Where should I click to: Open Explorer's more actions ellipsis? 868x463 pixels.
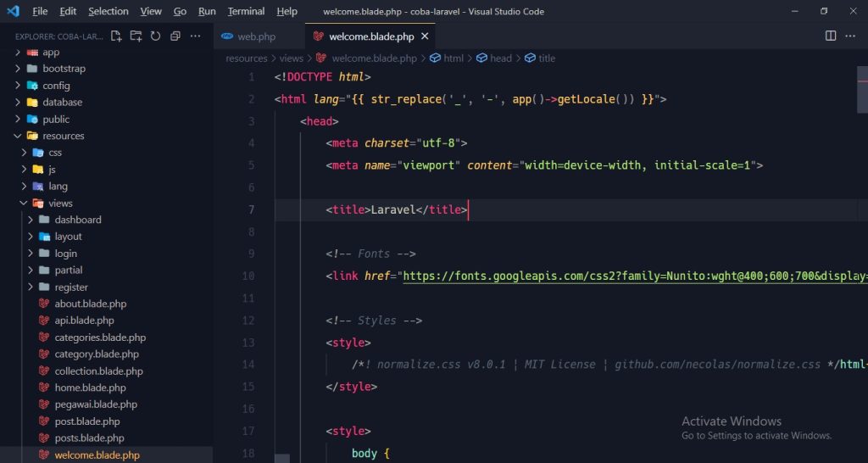click(196, 36)
